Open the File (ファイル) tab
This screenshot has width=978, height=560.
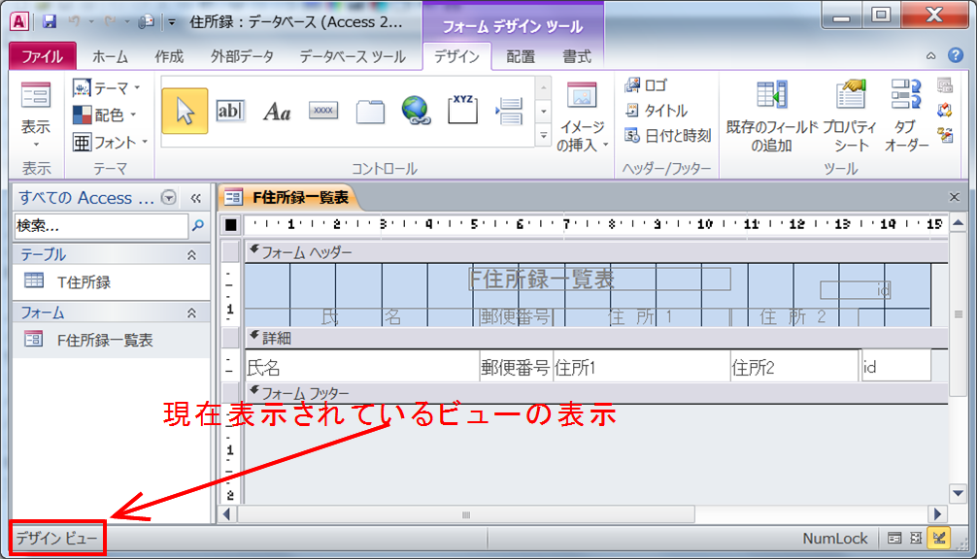click(x=43, y=56)
